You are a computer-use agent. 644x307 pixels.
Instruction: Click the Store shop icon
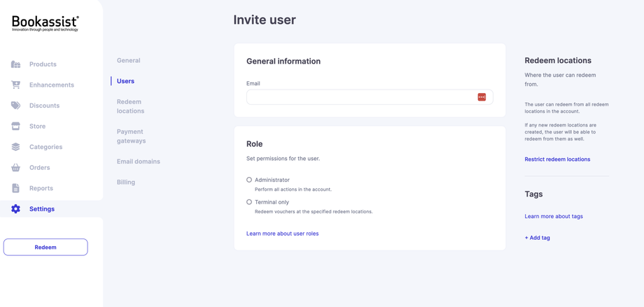[x=15, y=126]
